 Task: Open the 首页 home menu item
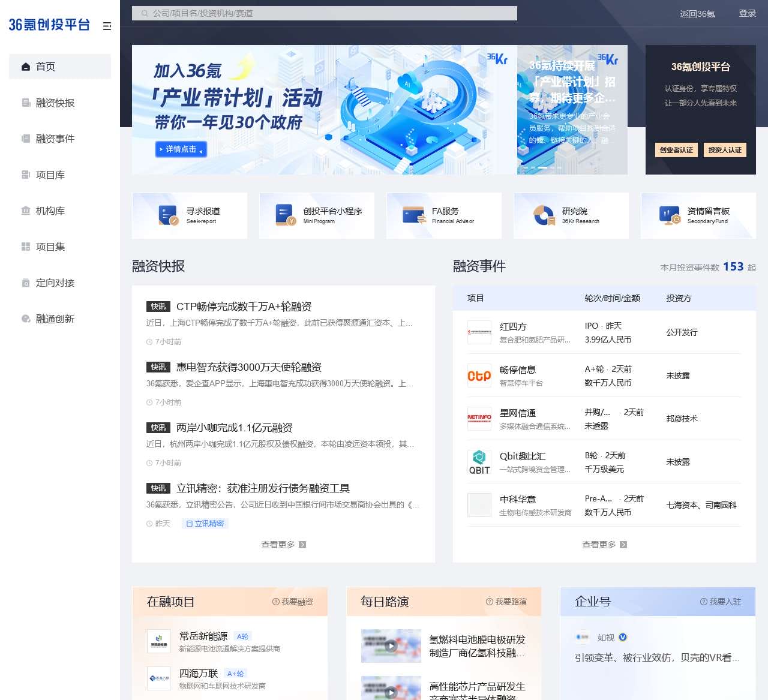point(60,67)
